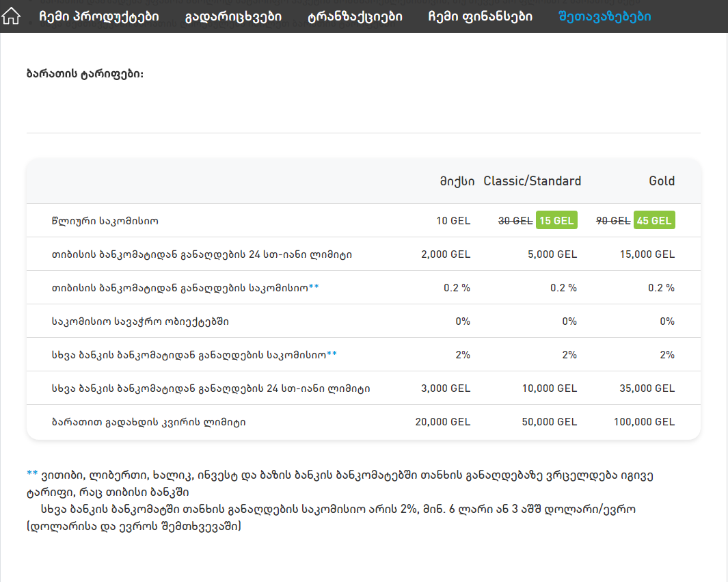Viewport: 728px width, 582px height.
Task: Select 2% in the Gold column
Action: [667, 355]
